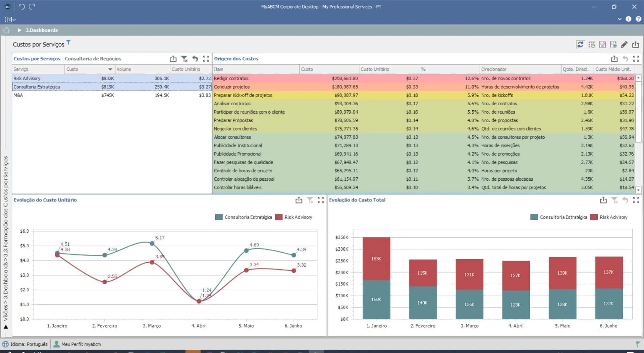Maximize the Origem dos Custos panel

pos(636,59)
